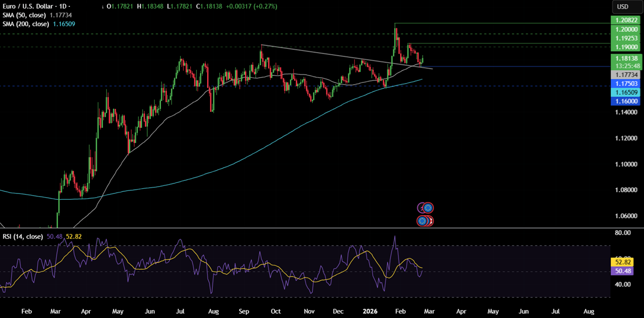Open the USD currency selector

(x=622, y=7)
